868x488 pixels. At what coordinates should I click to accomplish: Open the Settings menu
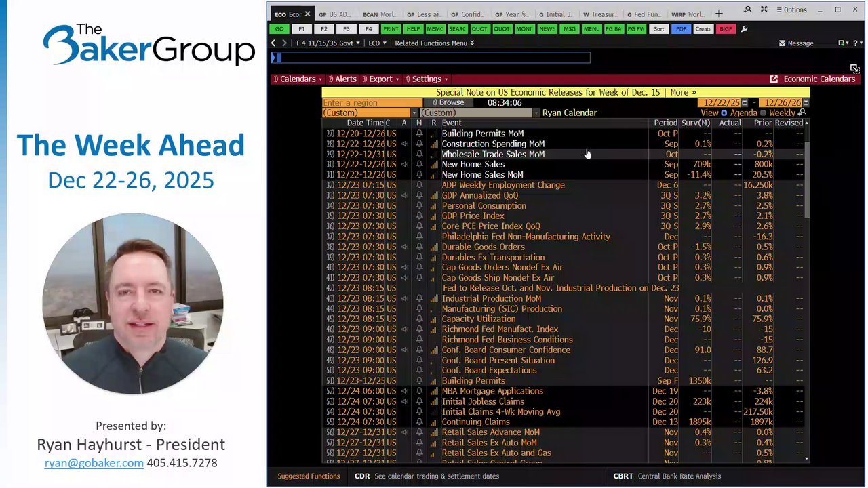click(x=427, y=79)
